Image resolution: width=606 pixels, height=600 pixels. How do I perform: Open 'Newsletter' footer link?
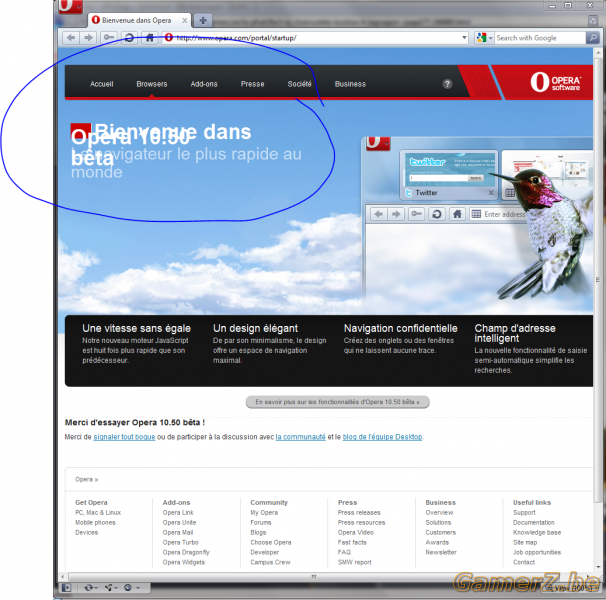click(441, 552)
